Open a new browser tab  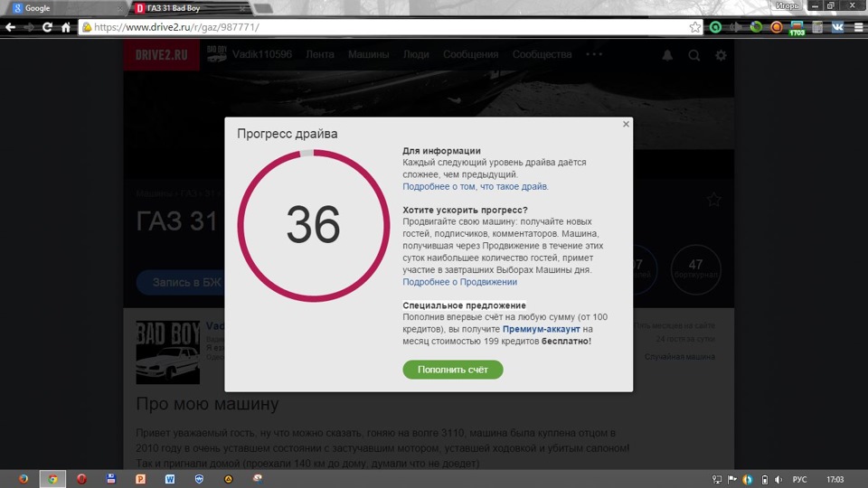[x=263, y=8]
